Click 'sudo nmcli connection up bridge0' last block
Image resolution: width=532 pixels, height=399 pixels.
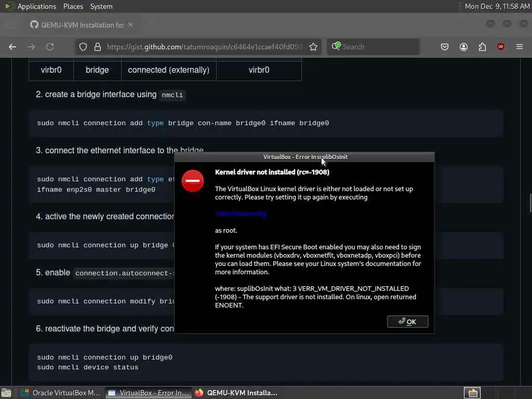104,357
